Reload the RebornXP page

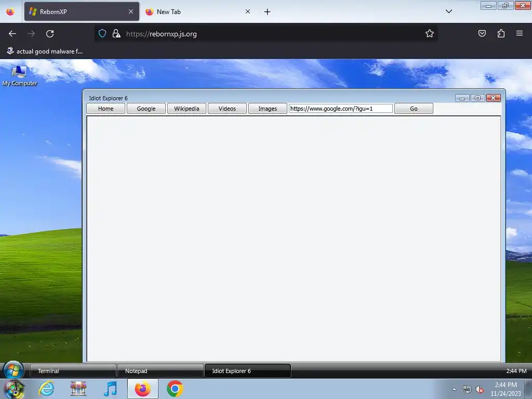50,34
